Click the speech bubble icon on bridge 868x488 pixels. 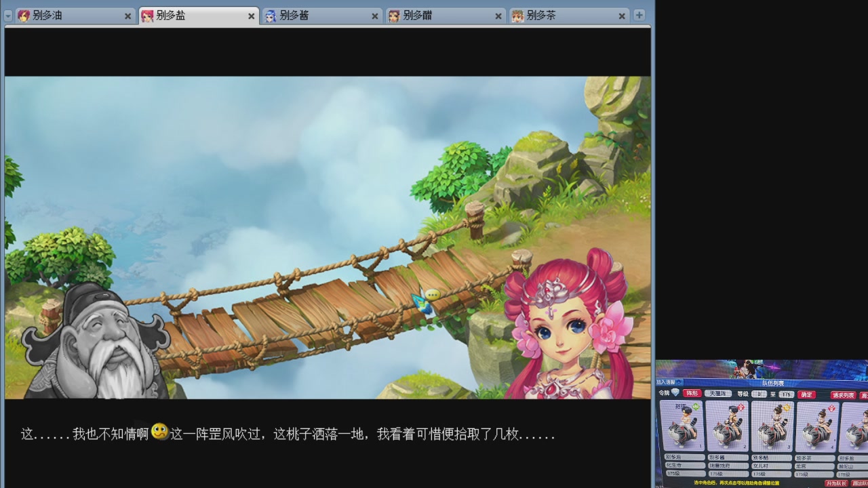432,294
